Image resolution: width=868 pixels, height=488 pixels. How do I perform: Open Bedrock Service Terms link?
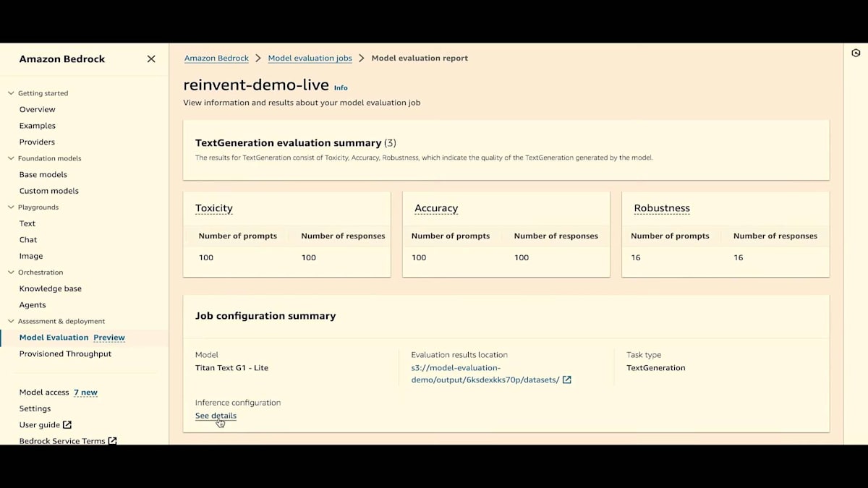click(62, 441)
